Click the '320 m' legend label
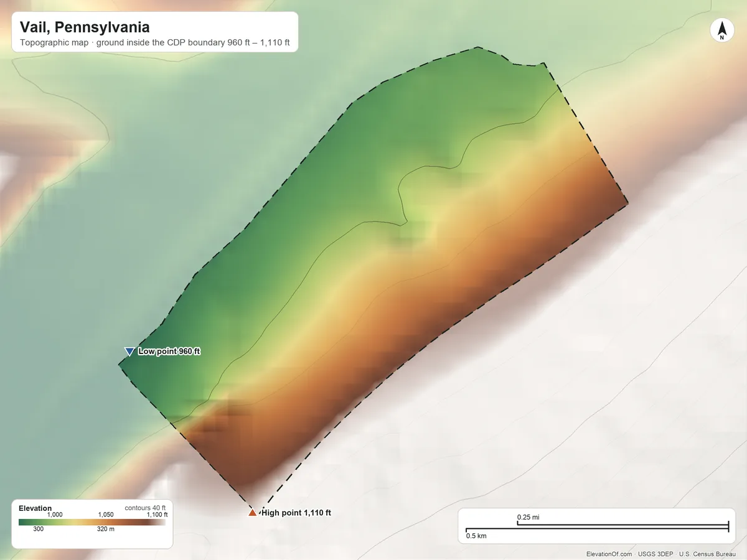747x560 pixels. tap(106, 529)
